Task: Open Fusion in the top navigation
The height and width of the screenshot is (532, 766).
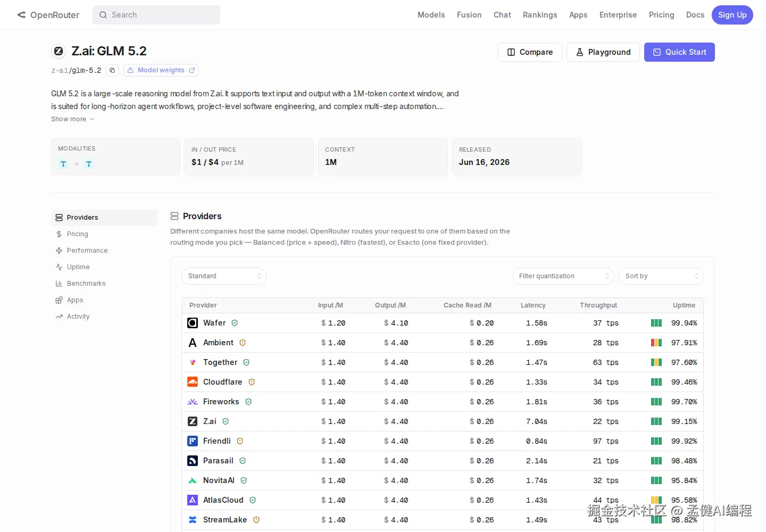Action: point(469,15)
